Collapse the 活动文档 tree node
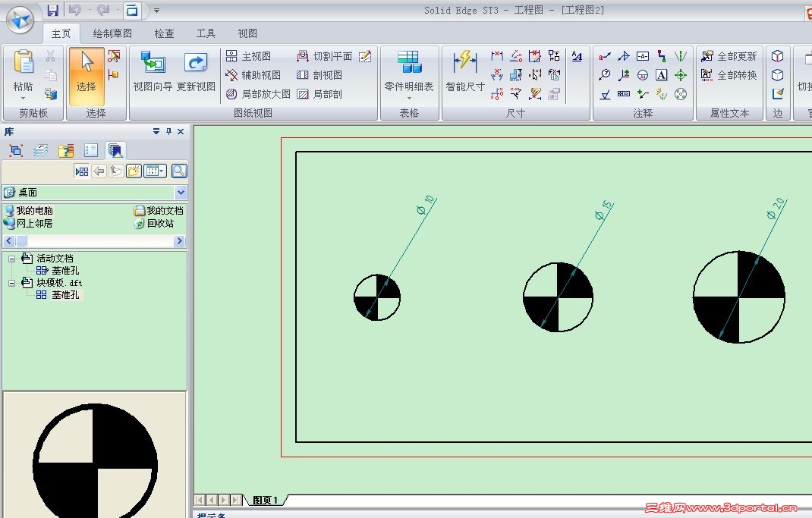 coord(11,259)
